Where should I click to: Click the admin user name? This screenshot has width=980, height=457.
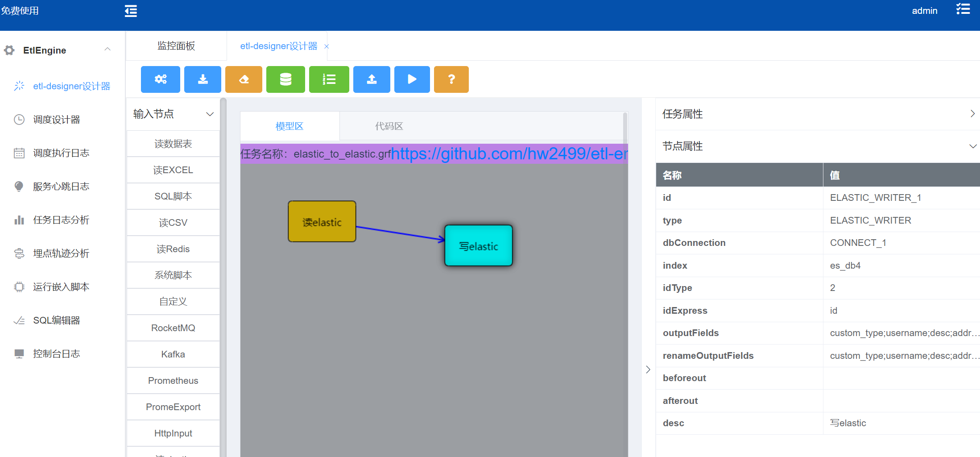pyautogui.click(x=924, y=11)
